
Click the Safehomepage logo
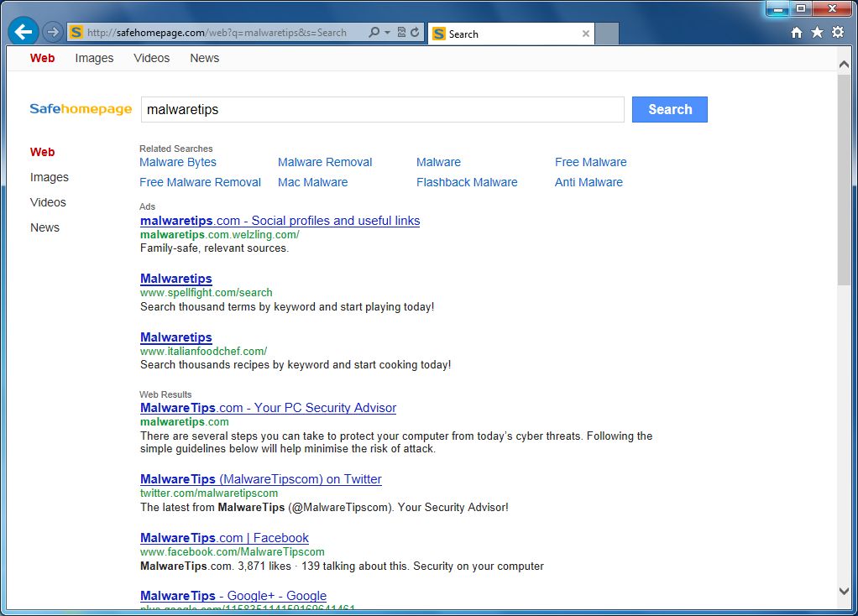pos(81,109)
